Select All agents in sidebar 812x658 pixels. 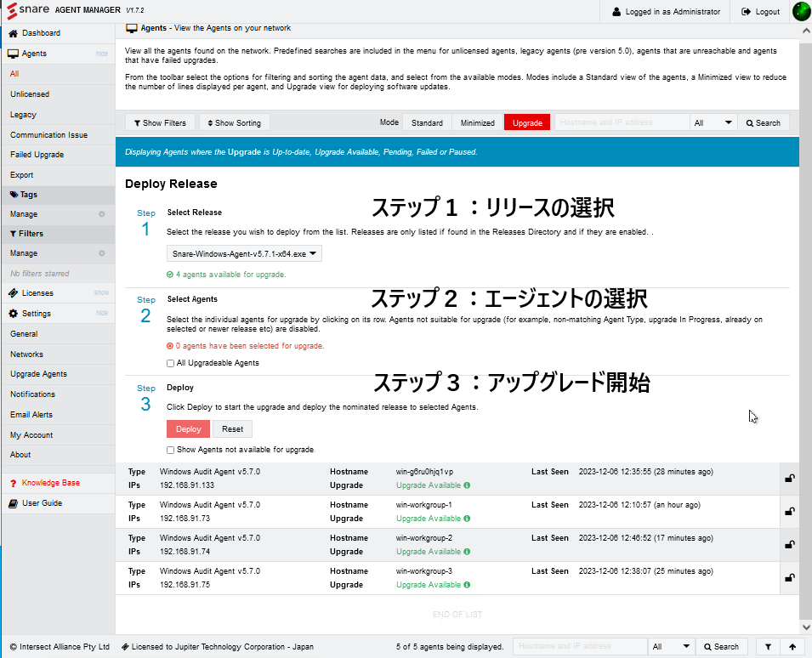point(14,74)
